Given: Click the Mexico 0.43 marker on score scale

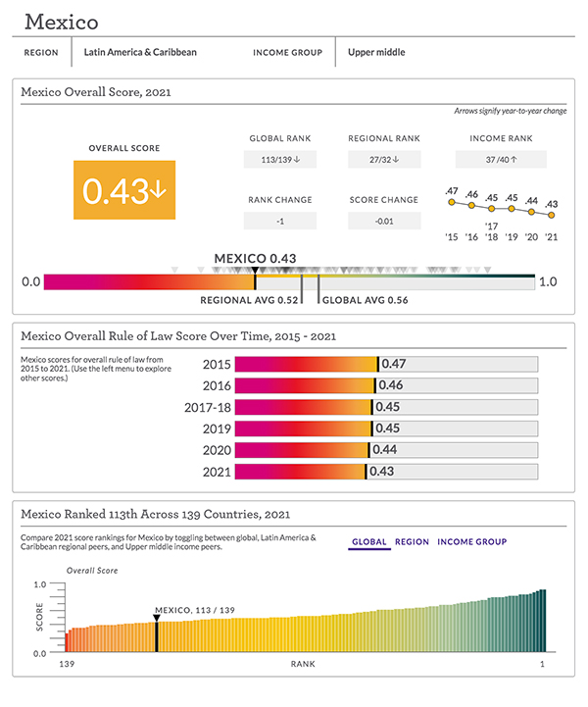Looking at the screenshot, I should coord(255,271).
